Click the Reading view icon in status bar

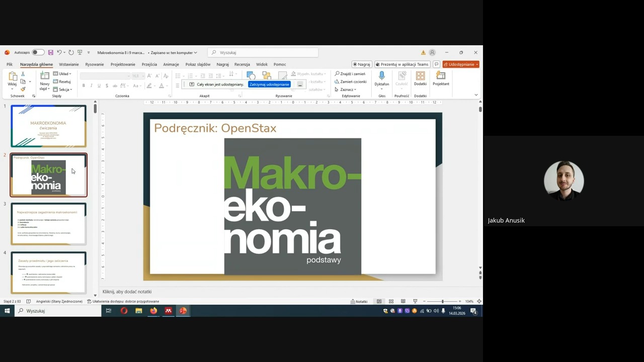tap(403, 301)
